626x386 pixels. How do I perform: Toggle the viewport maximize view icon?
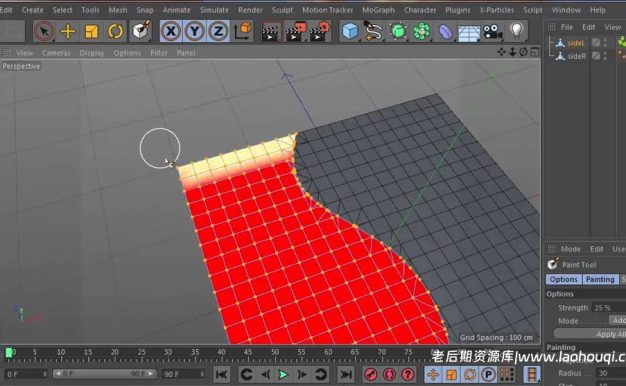[535, 52]
